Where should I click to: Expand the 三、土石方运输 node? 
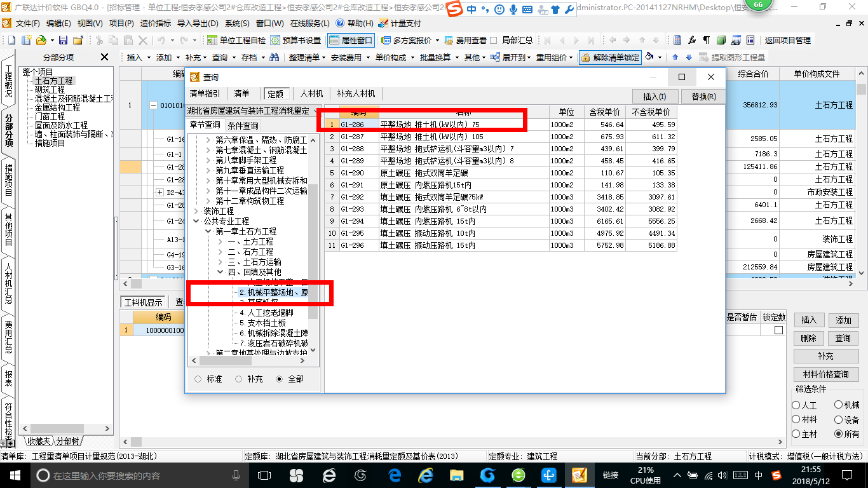pyautogui.click(x=220, y=262)
